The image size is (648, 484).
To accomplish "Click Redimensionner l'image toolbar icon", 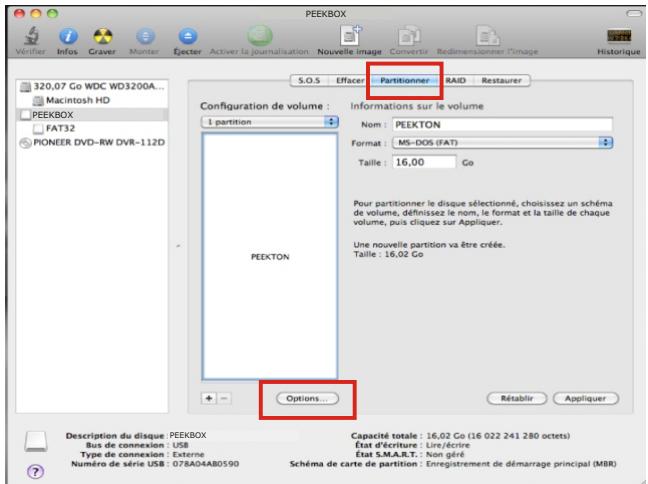I will [x=488, y=36].
